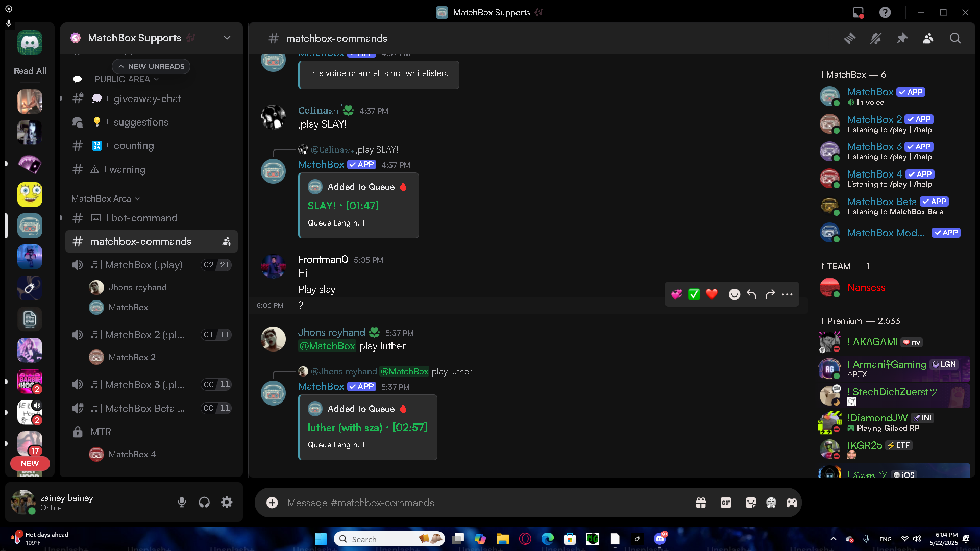Screen dimensions: 980x551
Task: Open Add Reaction smiley on hovered message
Action: point(734,294)
